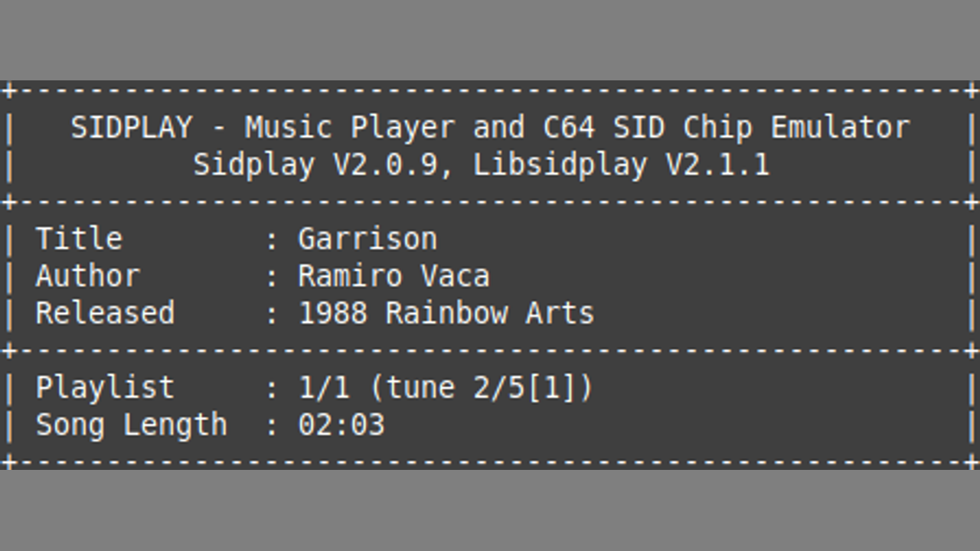The width and height of the screenshot is (980, 551).
Task: Click the bottom-left plus corner of border
Action: coord(8,461)
